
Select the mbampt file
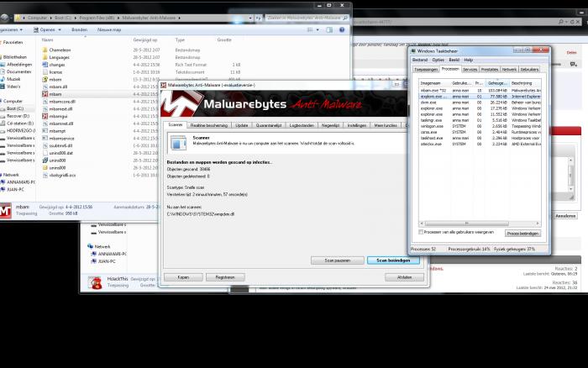point(57,131)
